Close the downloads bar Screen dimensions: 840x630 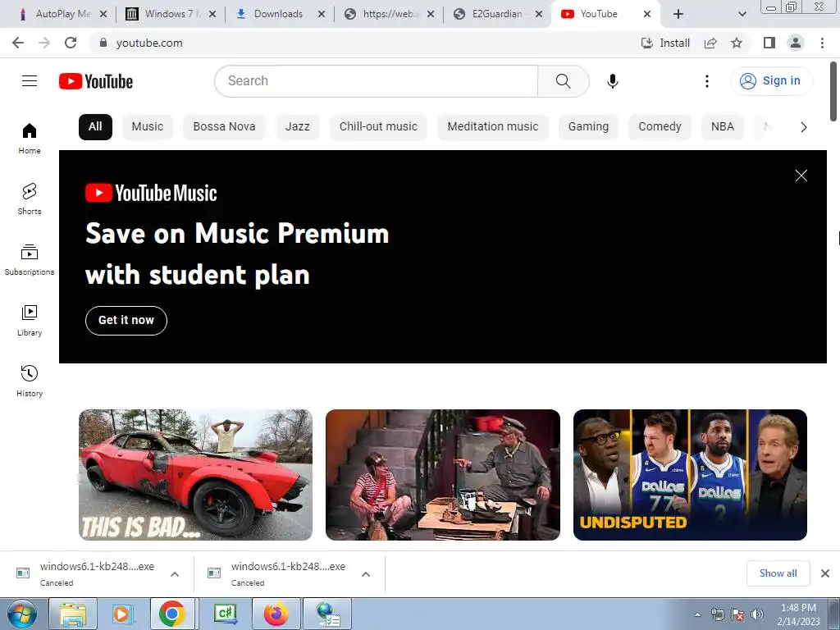825,573
